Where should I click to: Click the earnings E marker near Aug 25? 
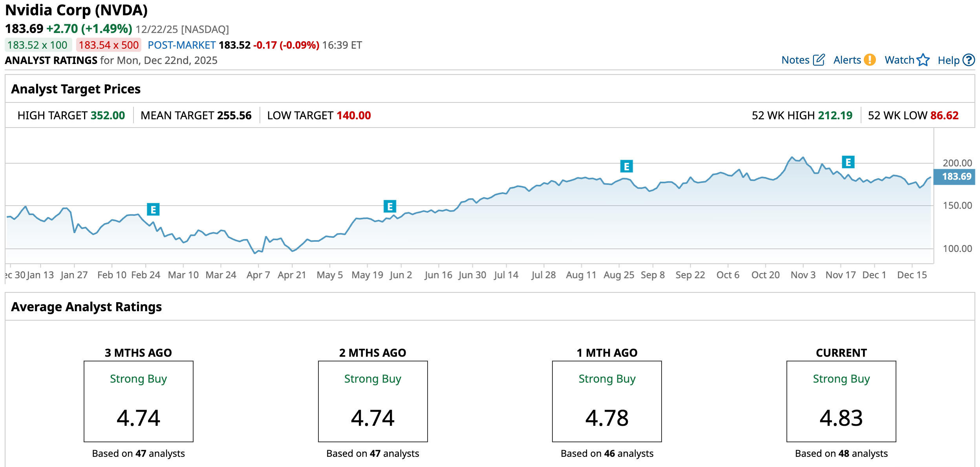tap(626, 166)
